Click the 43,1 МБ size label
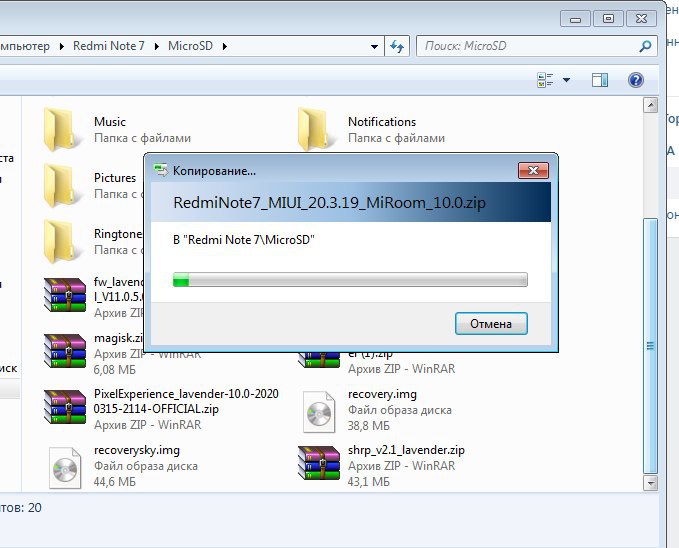The width and height of the screenshot is (679, 548). (x=369, y=482)
